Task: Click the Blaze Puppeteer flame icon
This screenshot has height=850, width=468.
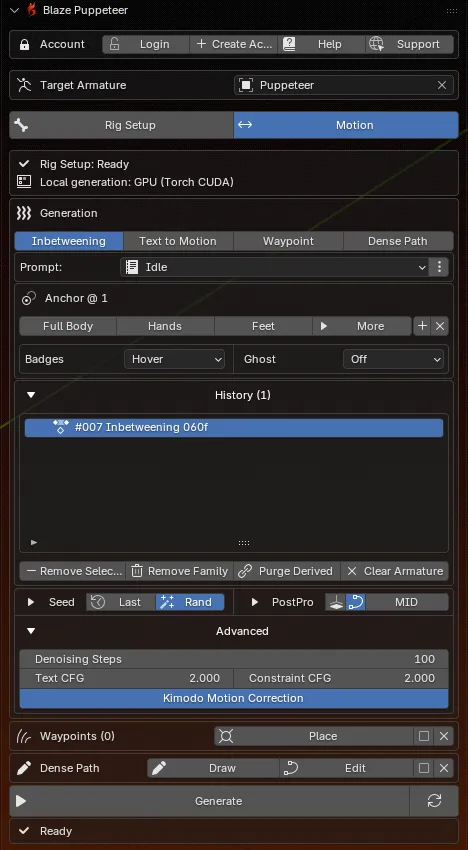Action: pyautogui.click(x=32, y=10)
